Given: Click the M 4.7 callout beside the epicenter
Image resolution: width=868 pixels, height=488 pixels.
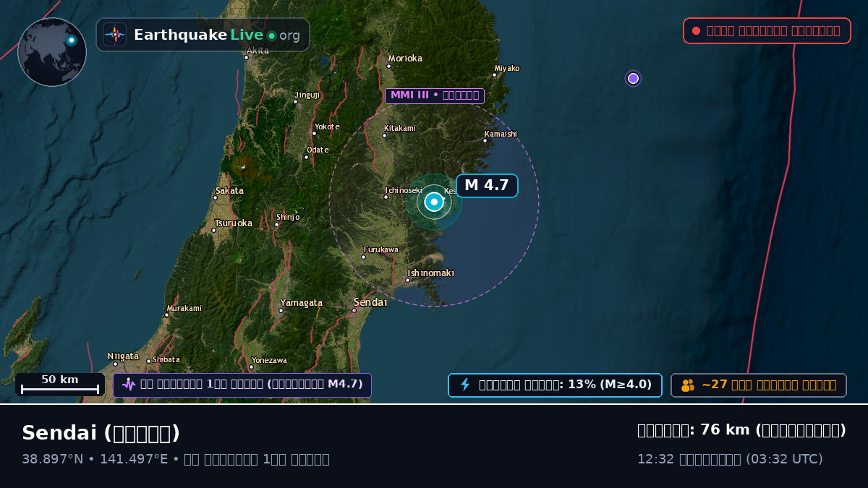Looking at the screenshot, I should pyautogui.click(x=487, y=185).
